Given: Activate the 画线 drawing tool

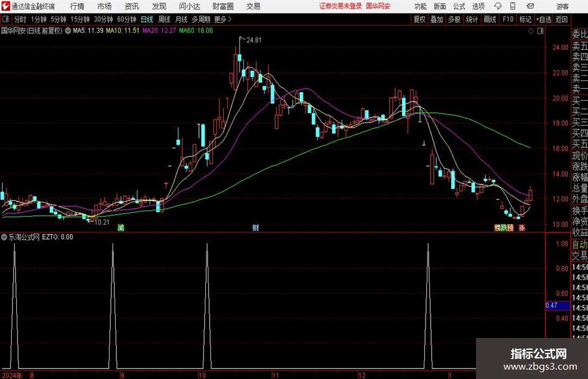Looking at the screenshot, I should (x=490, y=19).
